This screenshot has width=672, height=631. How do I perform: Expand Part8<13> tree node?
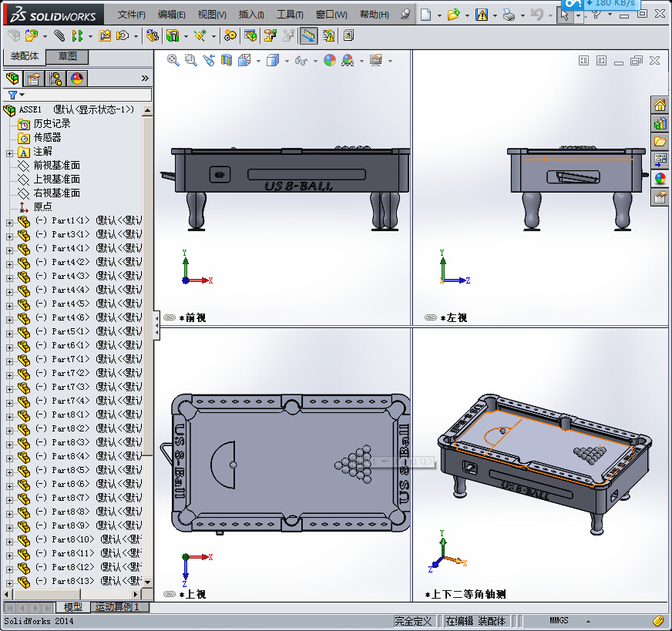click(x=9, y=583)
